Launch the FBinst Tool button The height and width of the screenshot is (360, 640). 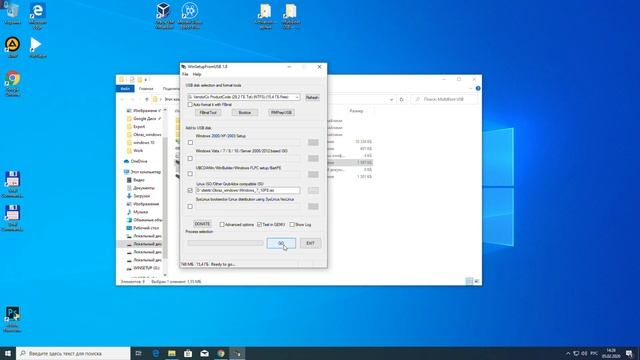click(x=208, y=113)
